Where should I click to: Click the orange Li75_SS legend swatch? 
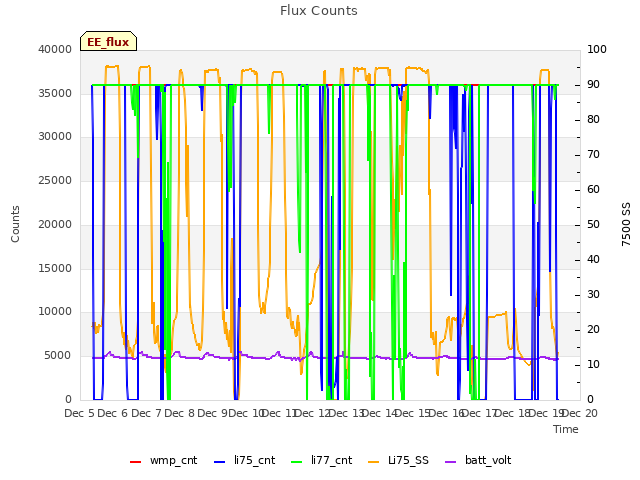[373, 462]
